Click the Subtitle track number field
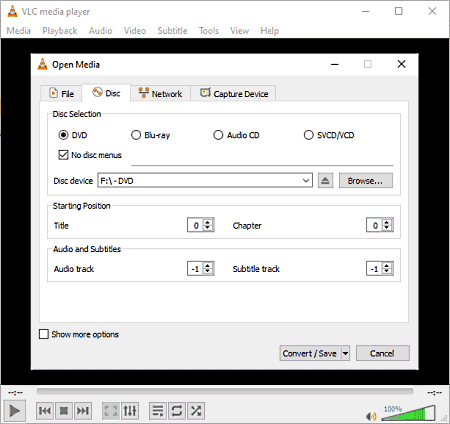The width and height of the screenshot is (450, 424). (374, 269)
